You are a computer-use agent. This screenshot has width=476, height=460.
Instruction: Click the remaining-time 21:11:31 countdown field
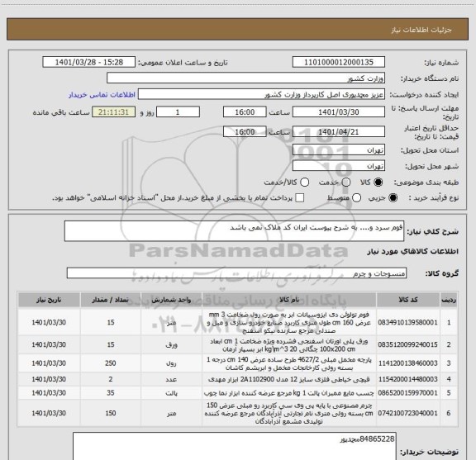pos(113,112)
